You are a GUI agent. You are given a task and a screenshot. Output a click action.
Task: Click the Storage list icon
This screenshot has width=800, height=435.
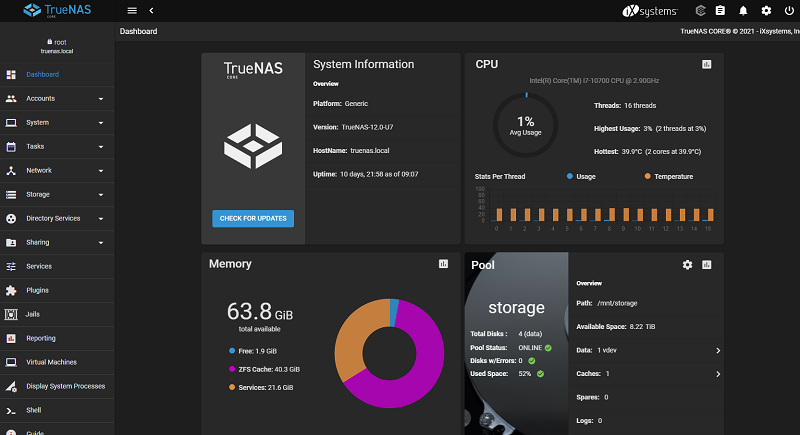11,194
